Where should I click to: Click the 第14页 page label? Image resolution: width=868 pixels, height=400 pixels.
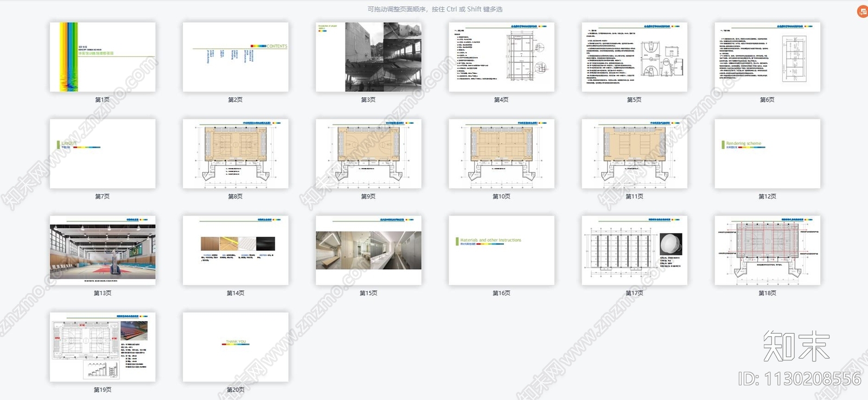pos(235,293)
